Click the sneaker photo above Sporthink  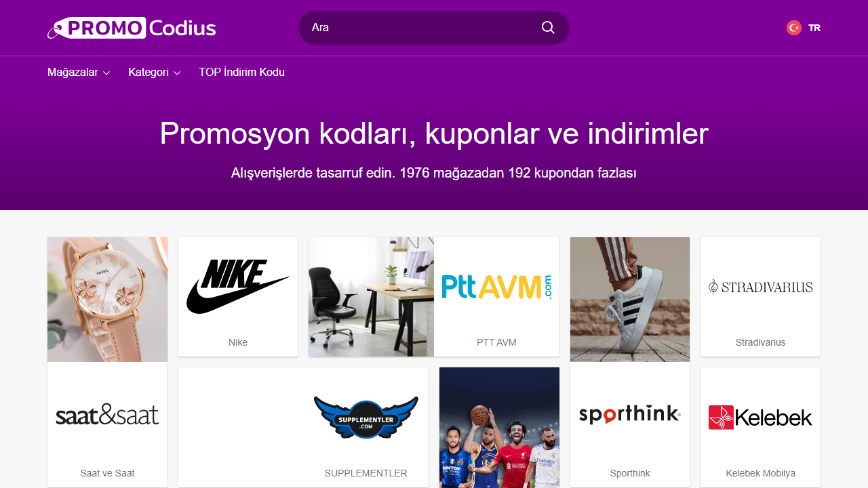tap(629, 299)
